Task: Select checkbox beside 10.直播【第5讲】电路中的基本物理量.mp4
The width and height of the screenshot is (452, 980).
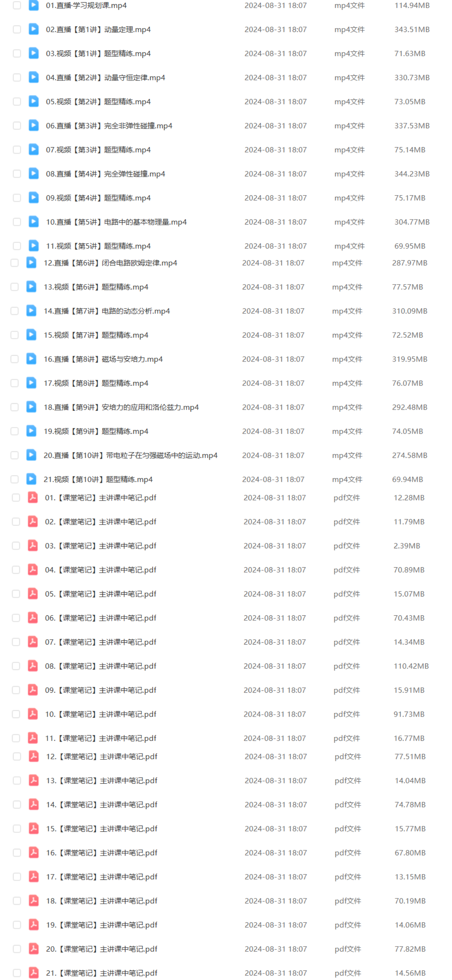Action: (x=17, y=222)
